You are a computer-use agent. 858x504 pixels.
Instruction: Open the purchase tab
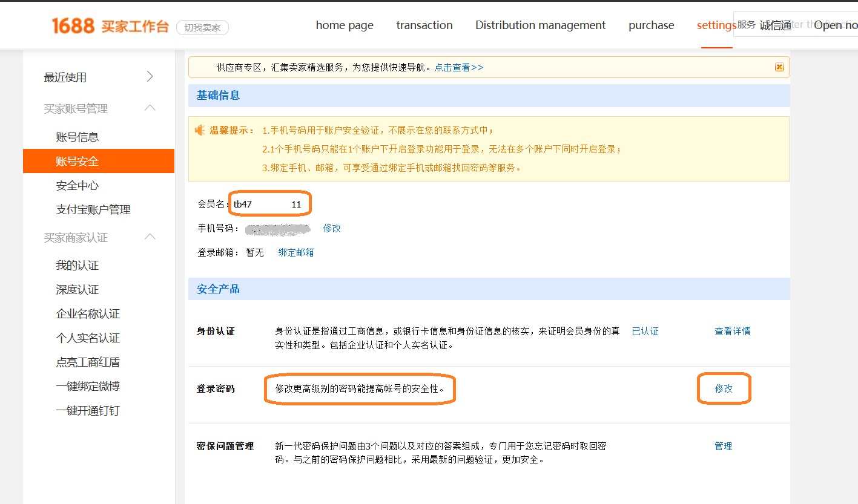[x=651, y=25]
